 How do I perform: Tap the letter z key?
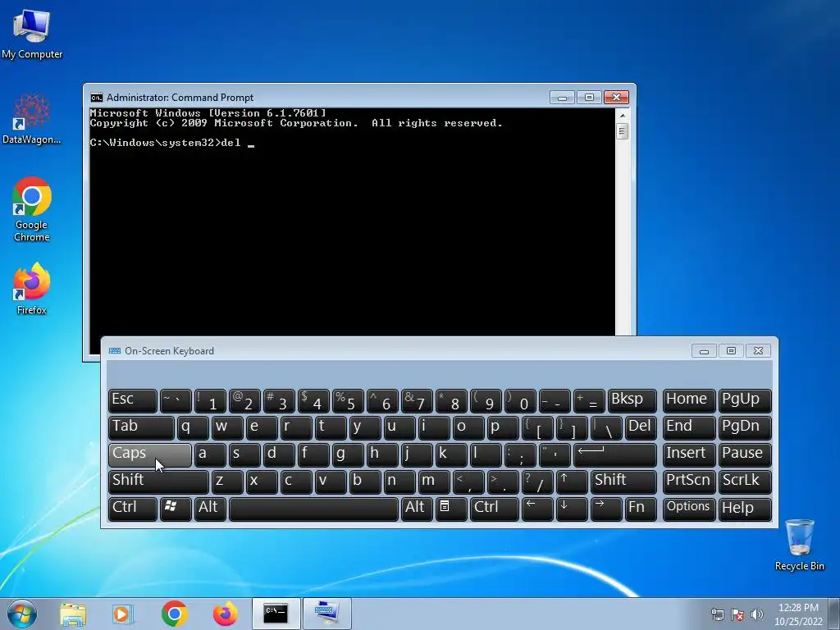[x=227, y=482]
